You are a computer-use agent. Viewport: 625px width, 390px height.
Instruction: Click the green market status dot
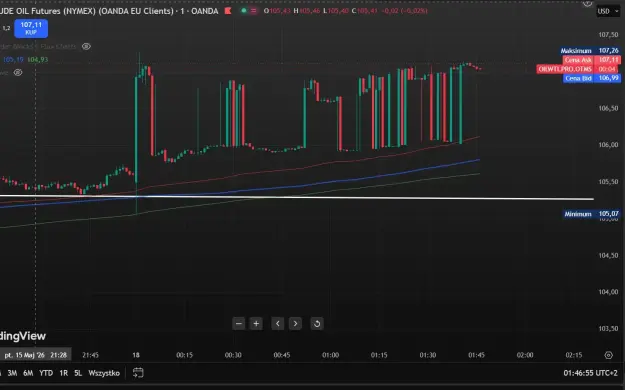point(244,11)
